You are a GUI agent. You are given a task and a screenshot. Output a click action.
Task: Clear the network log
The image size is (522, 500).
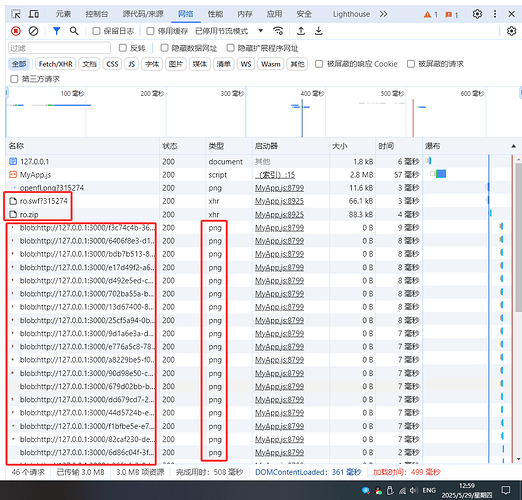click(33, 31)
